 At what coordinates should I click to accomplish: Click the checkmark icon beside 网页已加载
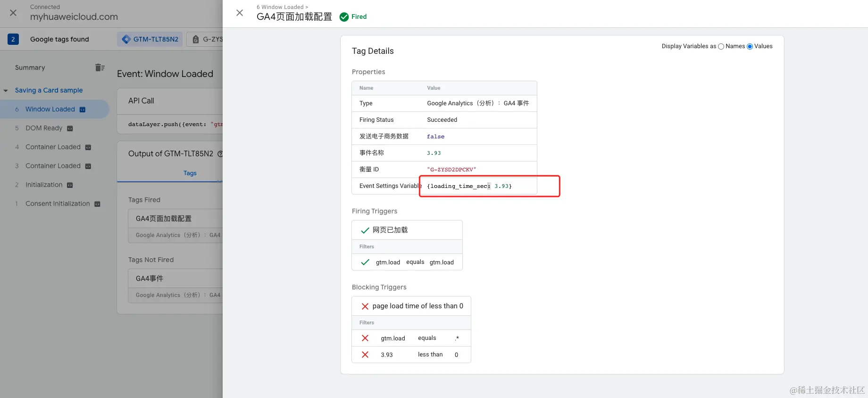pos(365,230)
